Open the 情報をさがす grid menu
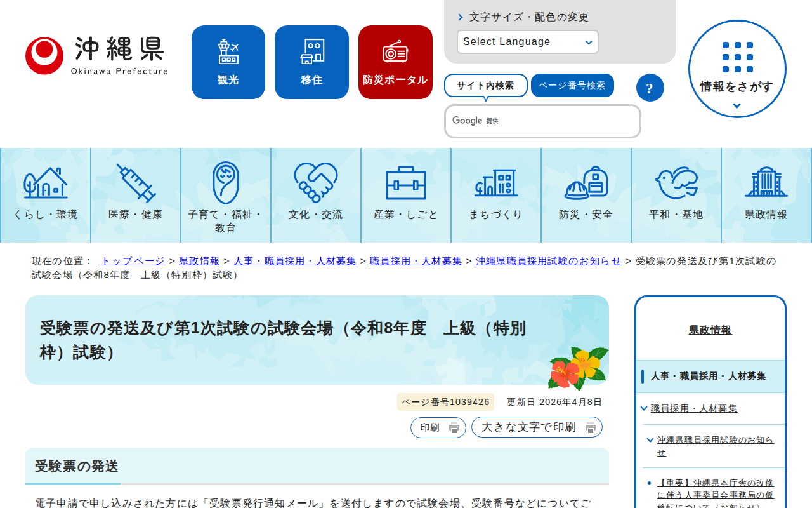This screenshot has height=508, width=812. 737,69
